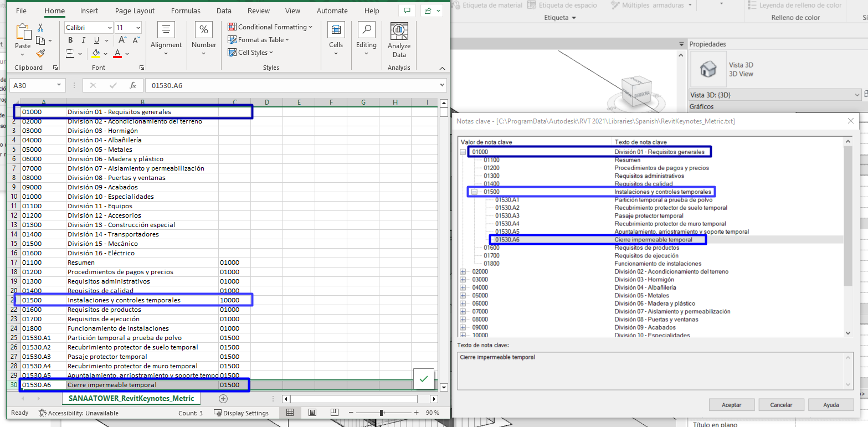
Task: Toggle Bold formatting
Action: point(70,40)
